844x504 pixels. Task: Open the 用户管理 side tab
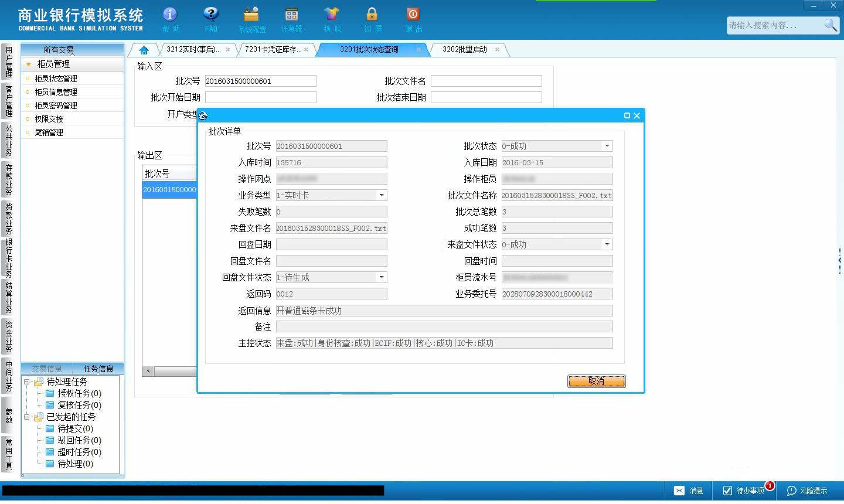coord(9,62)
